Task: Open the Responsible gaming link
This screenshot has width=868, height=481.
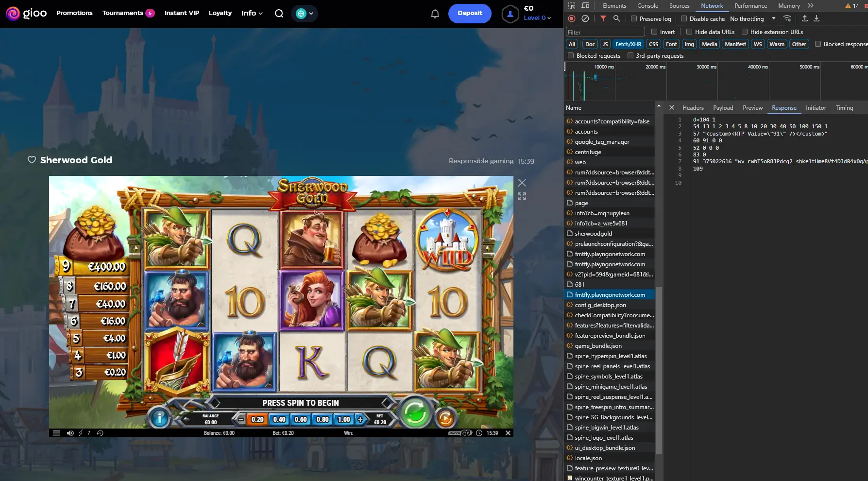Action: pos(481,161)
